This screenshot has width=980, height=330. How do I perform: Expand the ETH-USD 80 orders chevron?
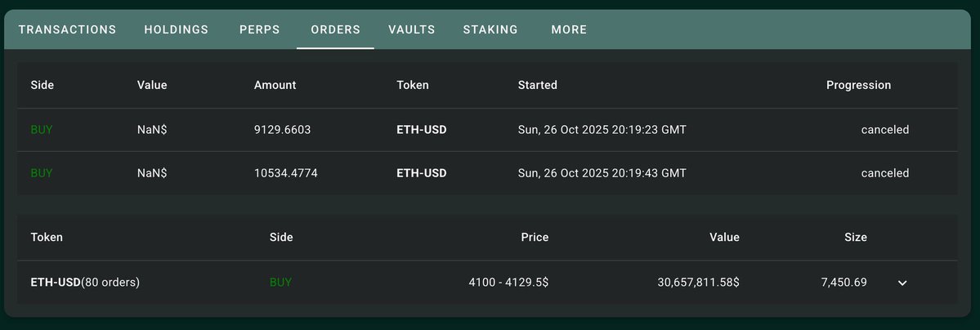[902, 283]
